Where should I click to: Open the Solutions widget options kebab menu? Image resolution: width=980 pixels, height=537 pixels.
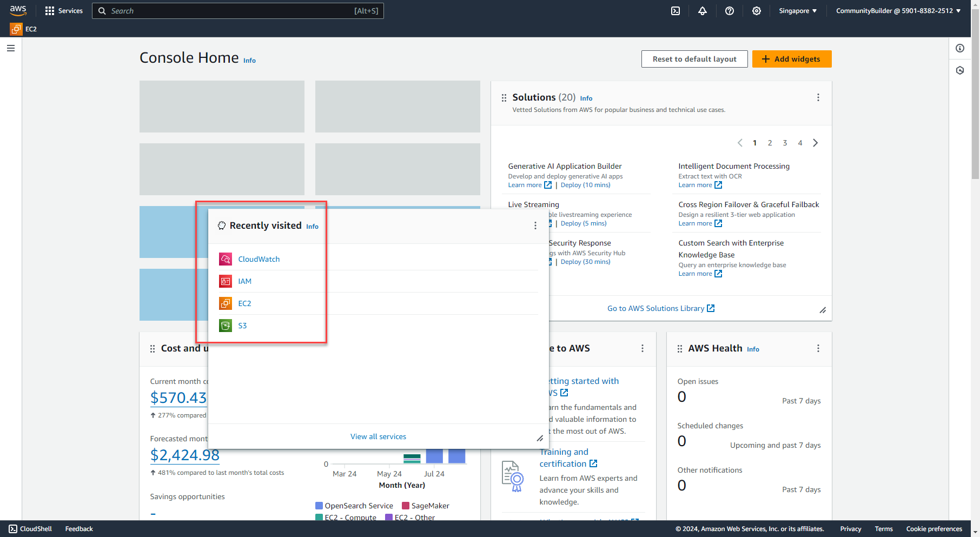coord(818,97)
